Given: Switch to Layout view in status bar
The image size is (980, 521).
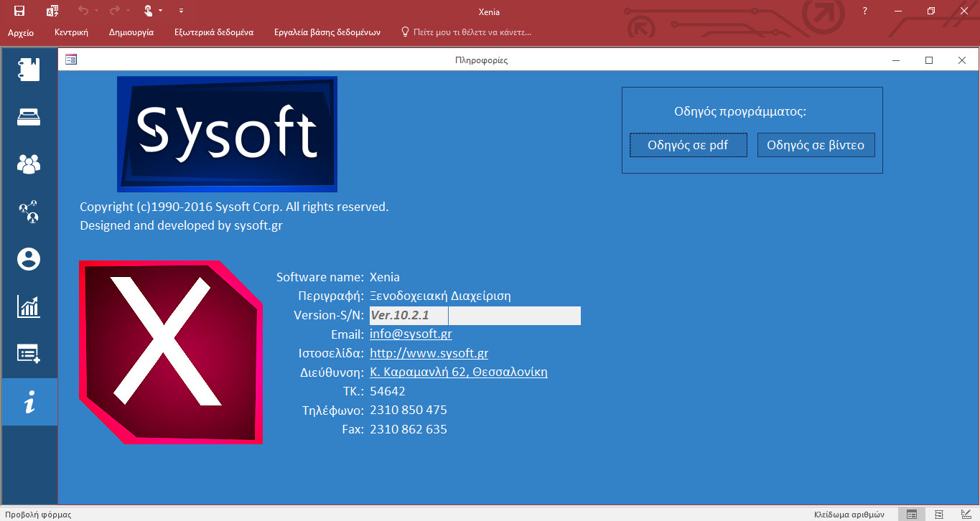Looking at the screenshot, I should [938, 514].
